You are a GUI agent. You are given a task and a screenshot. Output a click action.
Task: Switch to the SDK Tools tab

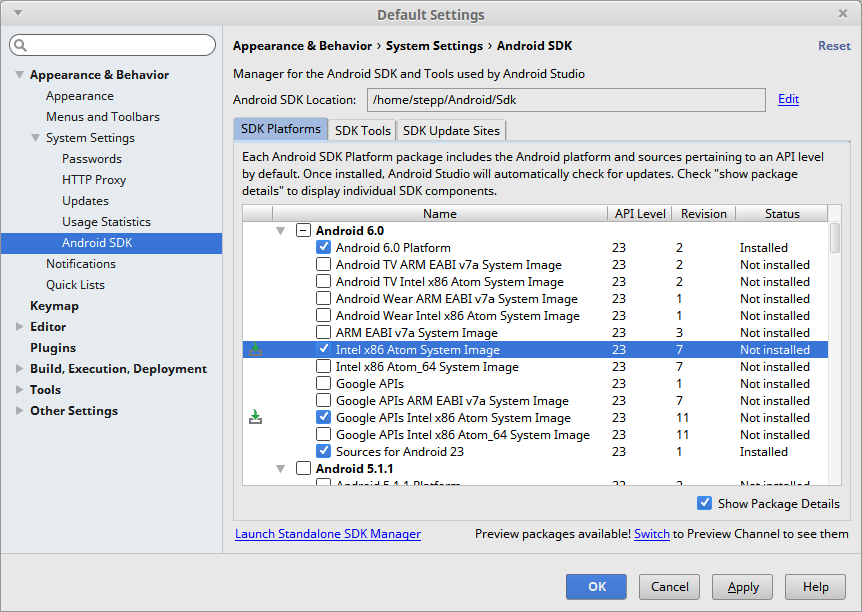pos(362,130)
